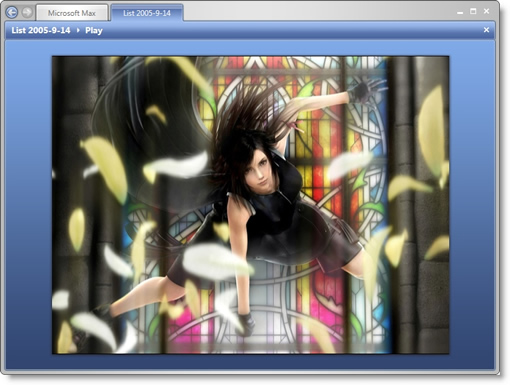The width and height of the screenshot is (510, 385).
Task: Click the Play breadcrumb label
Action: [x=94, y=31]
